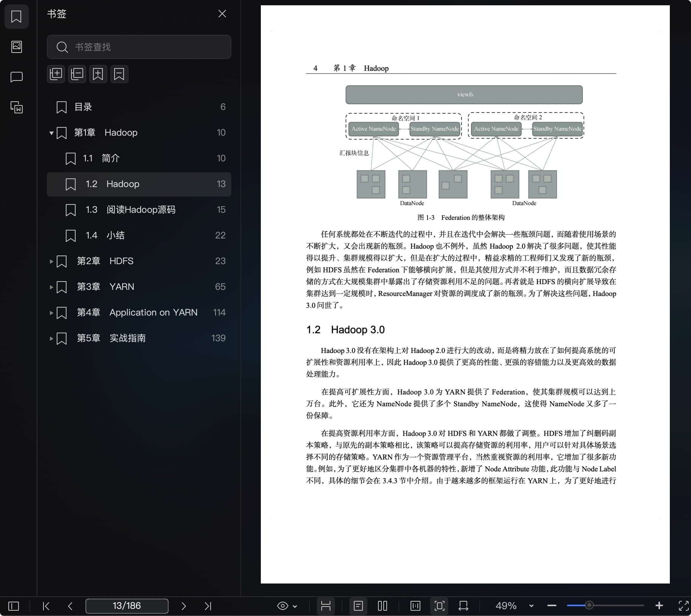691x616 pixels.
Task: Toggle fit page view
Action: coord(439,606)
